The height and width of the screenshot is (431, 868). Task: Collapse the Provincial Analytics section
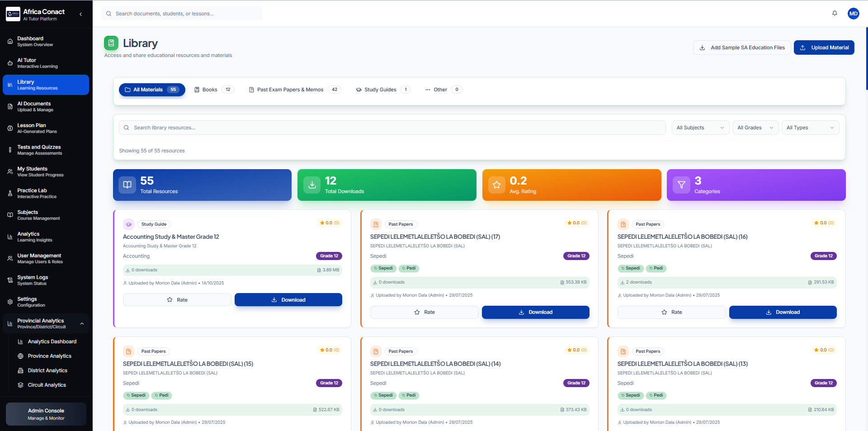tap(82, 324)
